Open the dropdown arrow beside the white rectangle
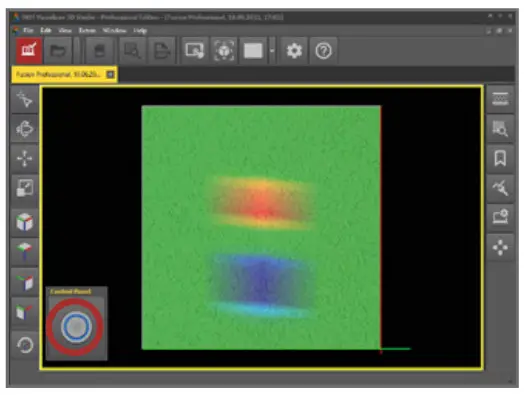Screen dimensions: 528x395 [x=272, y=51]
